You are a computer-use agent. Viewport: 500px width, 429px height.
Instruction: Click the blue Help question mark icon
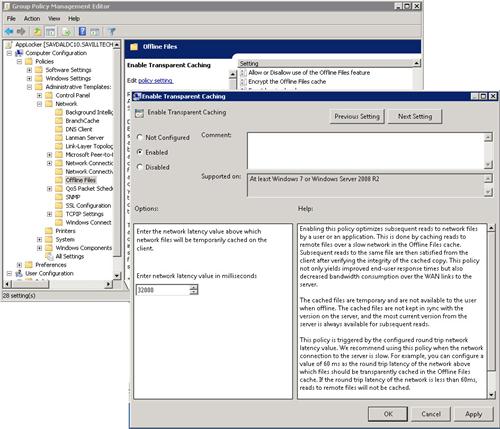(82, 32)
